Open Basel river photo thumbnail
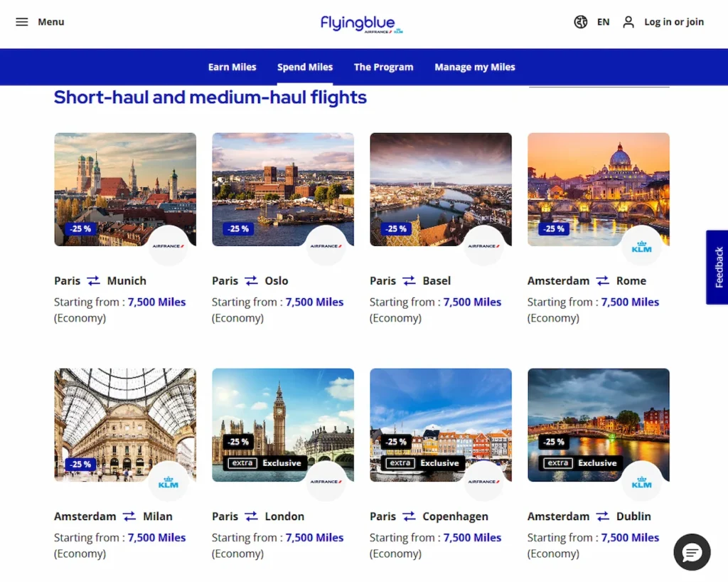This screenshot has width=728, height=582. tap(441, 189)
